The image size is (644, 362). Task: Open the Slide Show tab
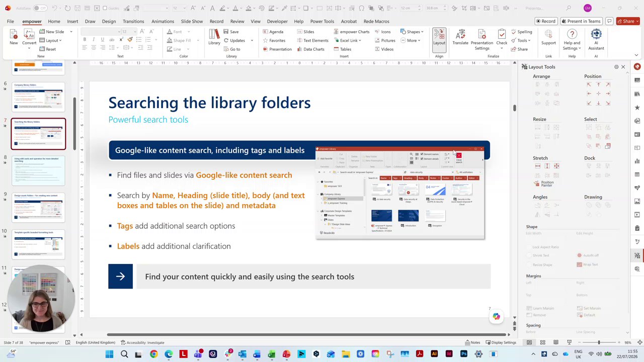[x=192, y=21]
